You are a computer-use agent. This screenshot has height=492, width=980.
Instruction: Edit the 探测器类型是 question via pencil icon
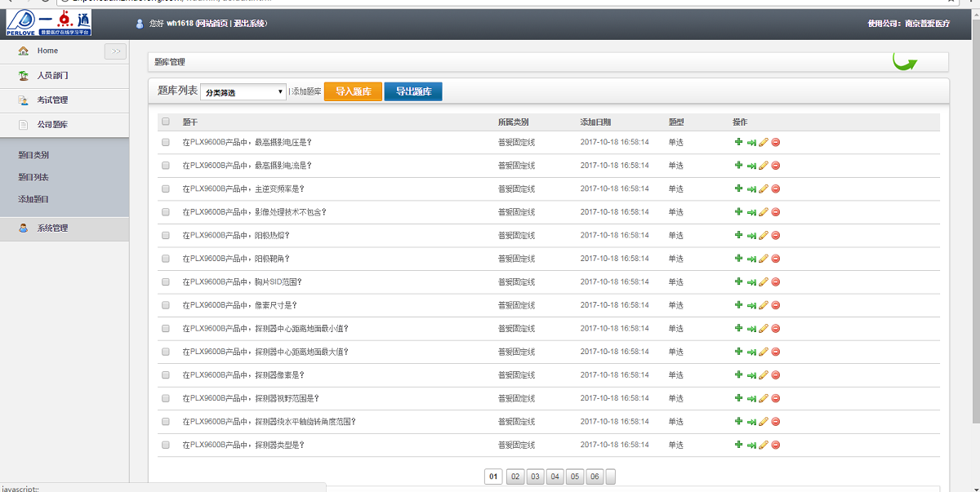pyautogui.click(x=764, y=445)
